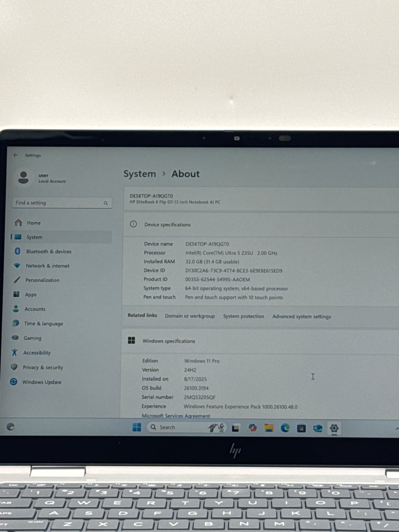Click the Settings gear on the taskbar

(x=334, y=428)
